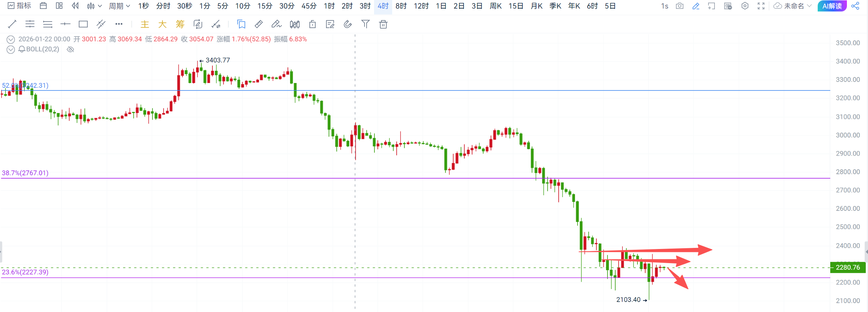
Task: Enter fullscreen chart mode
Action: coord(761,6)
